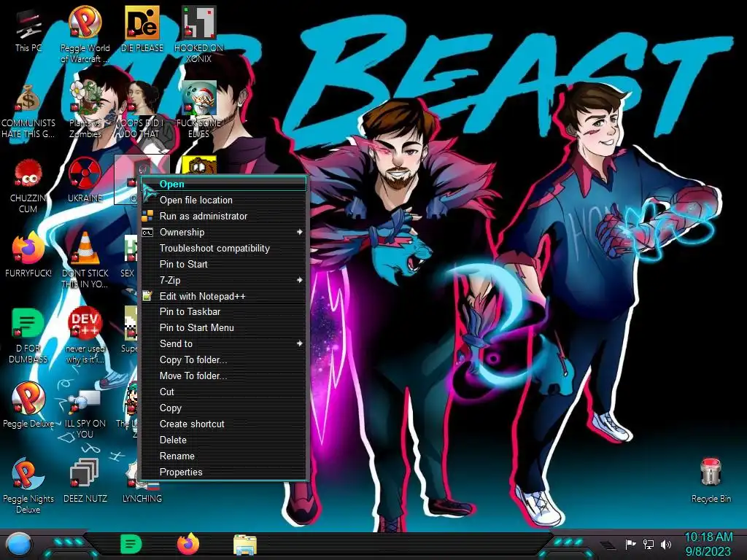Open the taskbar clock showing 10:18 AM
Viewport: 747px width, 560px height.
coord(708,544)
